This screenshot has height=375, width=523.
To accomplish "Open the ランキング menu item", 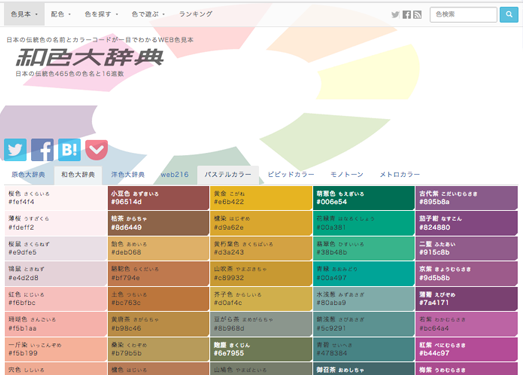I will coord(196,14).
